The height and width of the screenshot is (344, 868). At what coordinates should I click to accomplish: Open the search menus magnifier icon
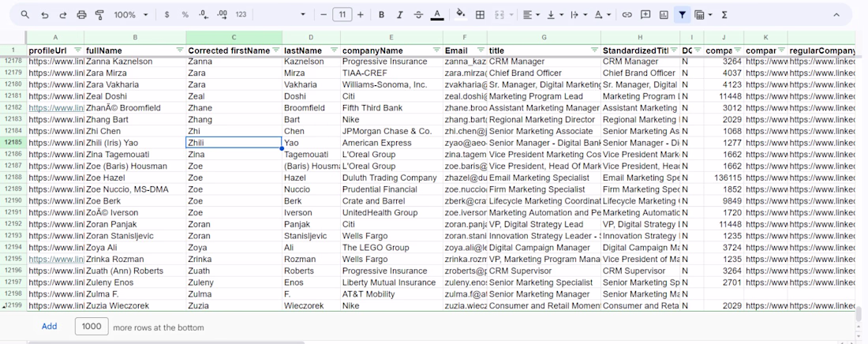(x=25, y=15)
